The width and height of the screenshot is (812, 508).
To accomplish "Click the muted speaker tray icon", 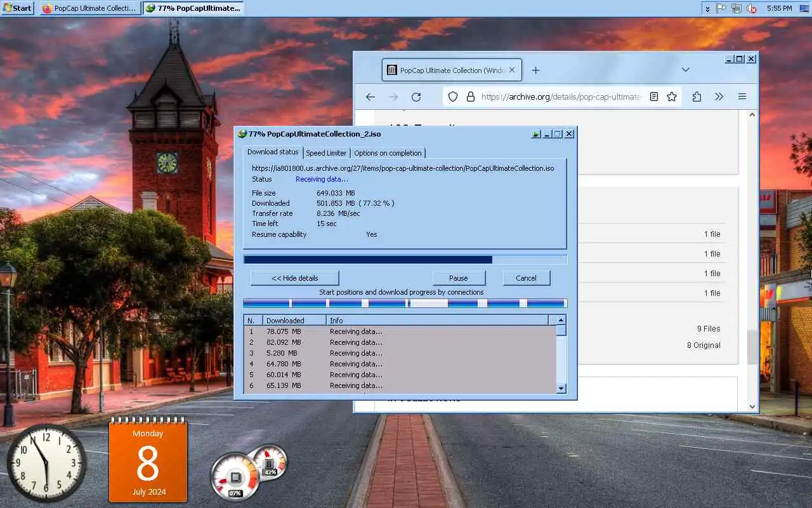I will coord(752,8).
